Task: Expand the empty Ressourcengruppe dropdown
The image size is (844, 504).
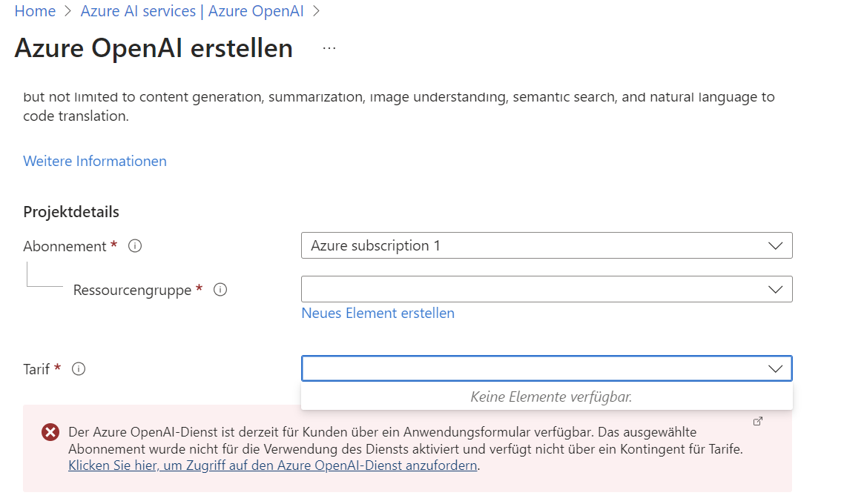Action: [547, 289]
